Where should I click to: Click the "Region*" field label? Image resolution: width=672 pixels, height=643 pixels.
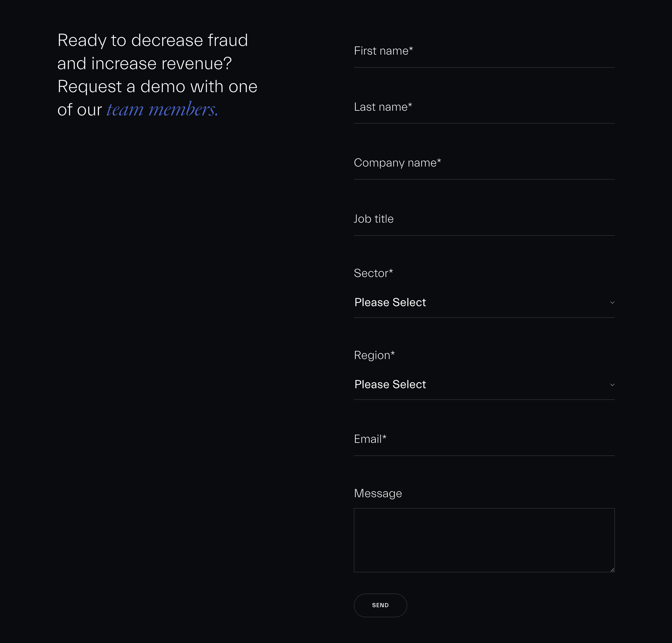(x=374, y=355)
